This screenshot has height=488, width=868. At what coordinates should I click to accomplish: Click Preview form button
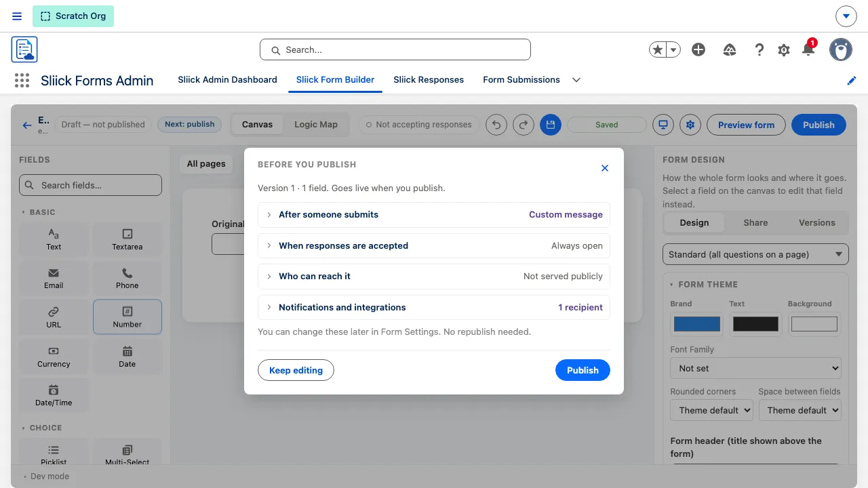click(746, 125)
